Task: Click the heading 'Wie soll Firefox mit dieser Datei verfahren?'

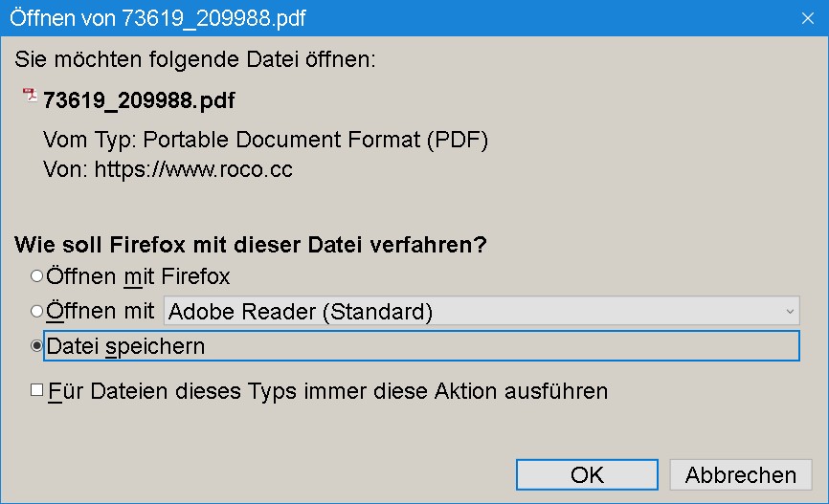Action: tap(250, 245)
